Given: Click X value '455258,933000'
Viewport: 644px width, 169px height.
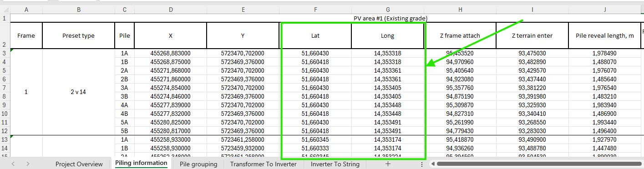Looking at the screenshot, I should [x=171, y=139].
